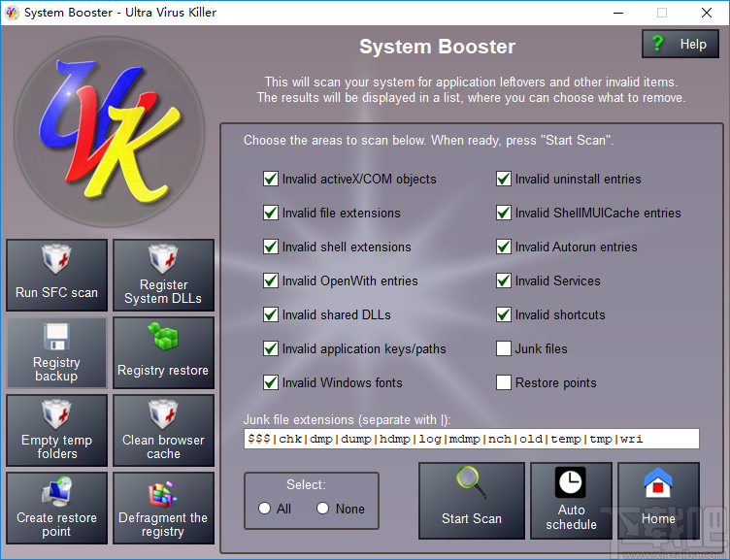The image size is (730, 560).
Task: Uncheck Invalid file extensions
Action: click(271, 213)
